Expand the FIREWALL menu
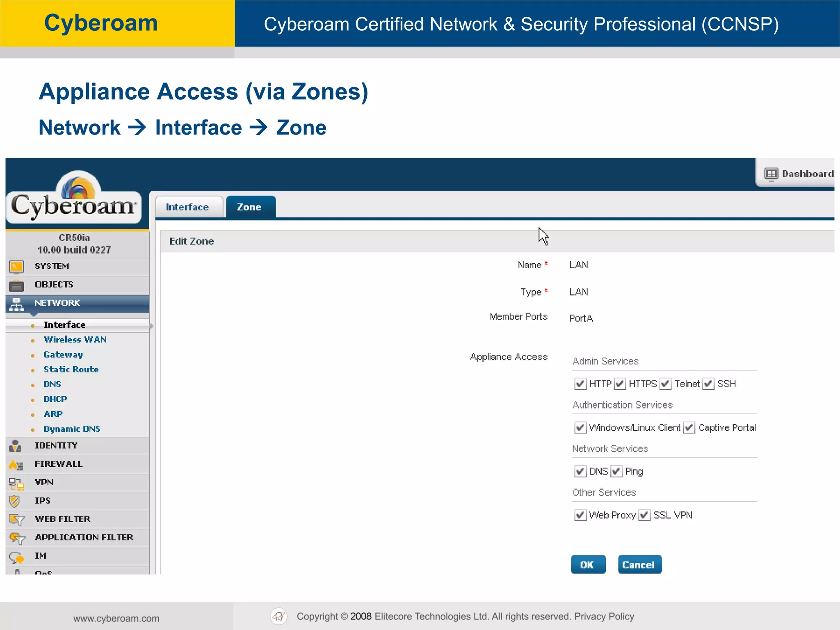The height and width of the screenshot is (630, 840). tap(78, 464)
